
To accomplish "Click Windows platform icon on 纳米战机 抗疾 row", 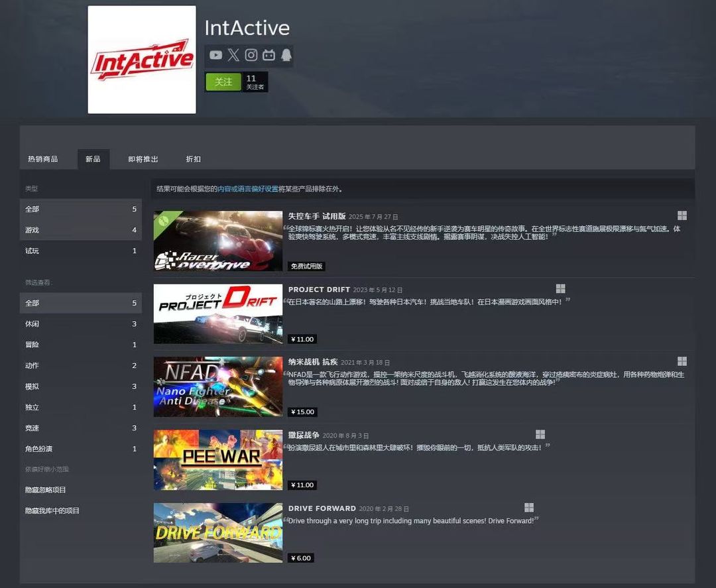I will [x=682, y=361].
